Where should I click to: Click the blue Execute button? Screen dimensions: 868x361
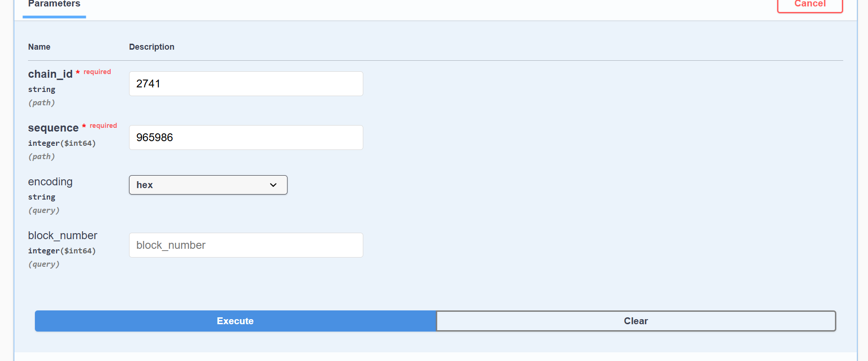click(235, 321)
